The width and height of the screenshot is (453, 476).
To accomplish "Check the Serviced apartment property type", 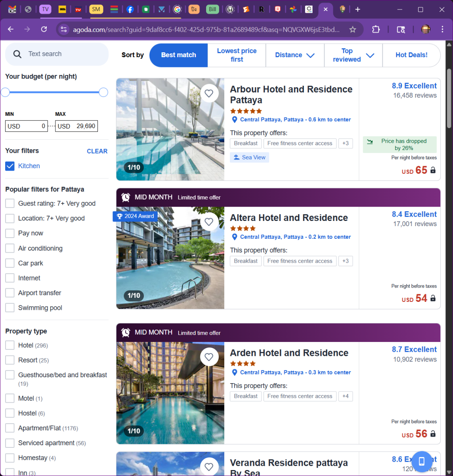I will (x=10, y=443).
